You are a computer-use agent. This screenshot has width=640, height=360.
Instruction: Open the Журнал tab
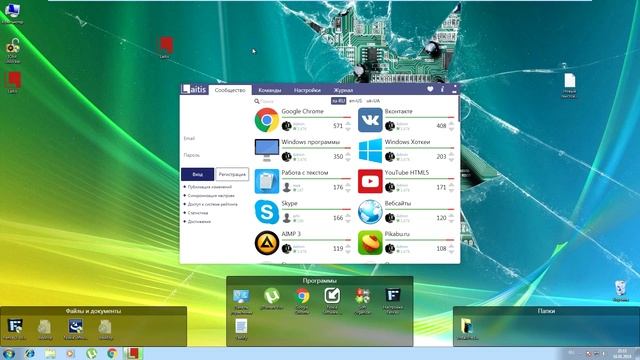pos(343,90)
